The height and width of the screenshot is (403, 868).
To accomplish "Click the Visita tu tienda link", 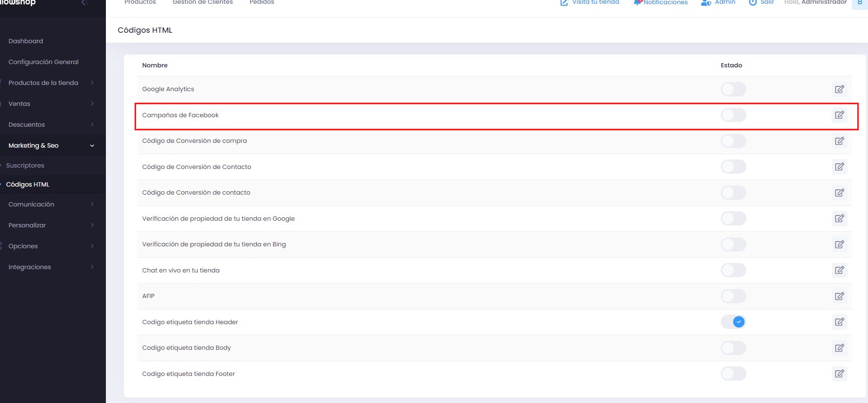I will pyautogui.click(x=590, y=3).
